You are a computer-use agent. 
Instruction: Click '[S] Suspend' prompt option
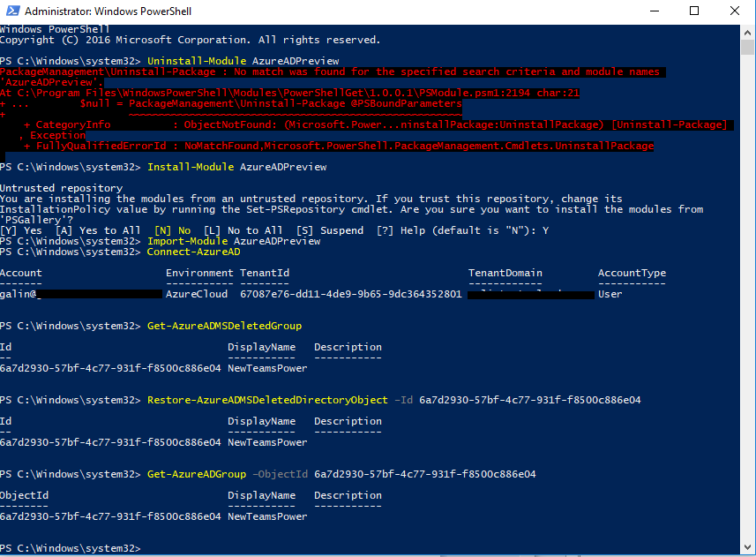pos(330,230)
